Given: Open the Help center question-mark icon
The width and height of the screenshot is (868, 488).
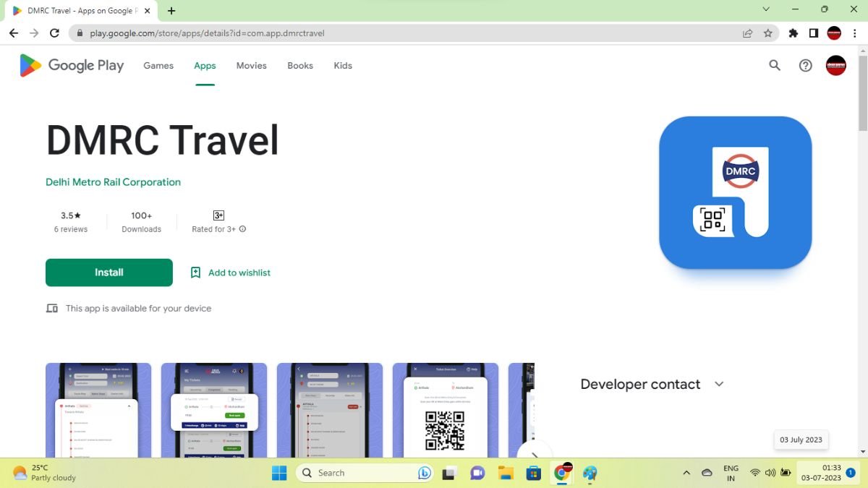Looking at the screenshot, I should [x=805, y=65].
